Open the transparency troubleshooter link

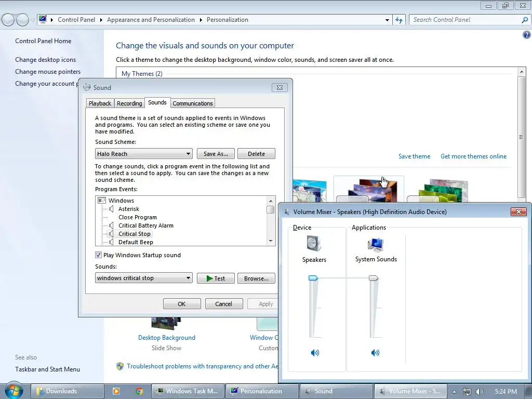pos(202,366)
